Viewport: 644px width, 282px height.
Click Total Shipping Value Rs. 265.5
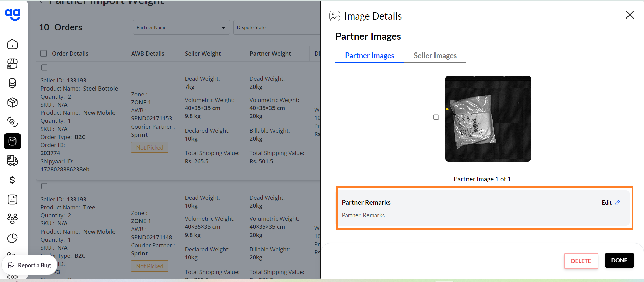click(x=197, y=161)
